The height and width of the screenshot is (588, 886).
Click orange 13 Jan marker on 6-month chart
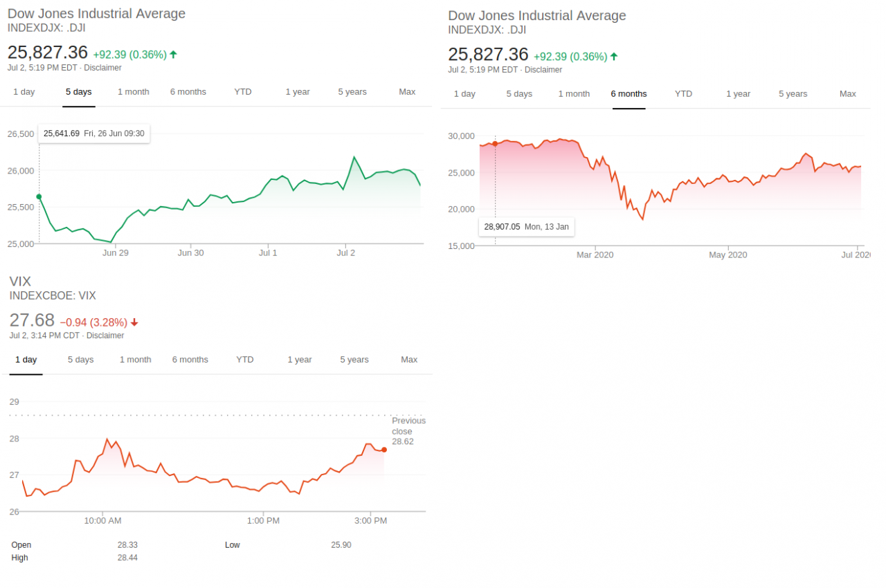(495, 144)
